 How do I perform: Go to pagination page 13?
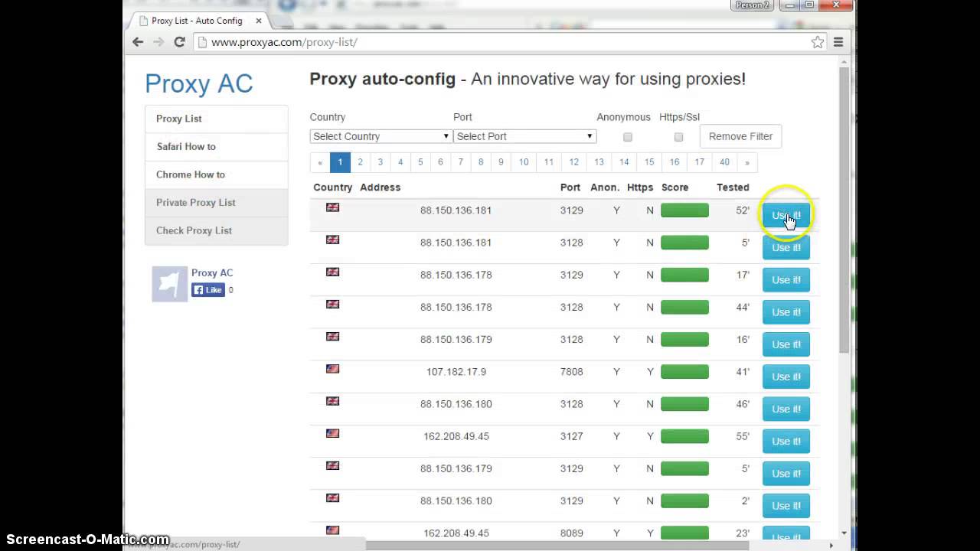tap(599, 162)
